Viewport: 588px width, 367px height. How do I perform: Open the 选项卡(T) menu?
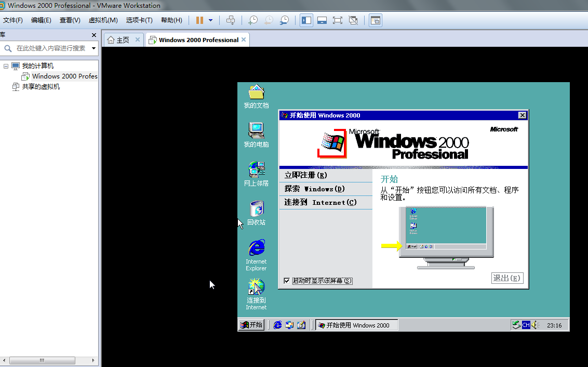coord(139,20)
